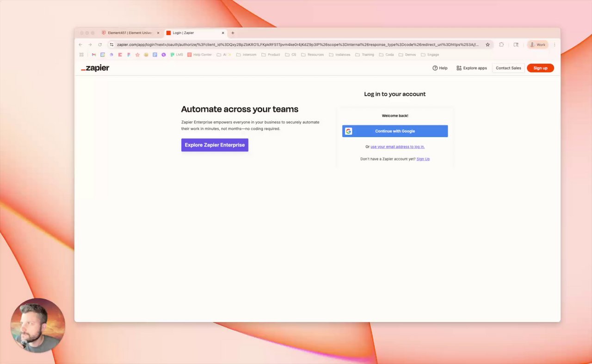Switch to the Element451 tab
The image size is (592, 364).
(130, 33)
